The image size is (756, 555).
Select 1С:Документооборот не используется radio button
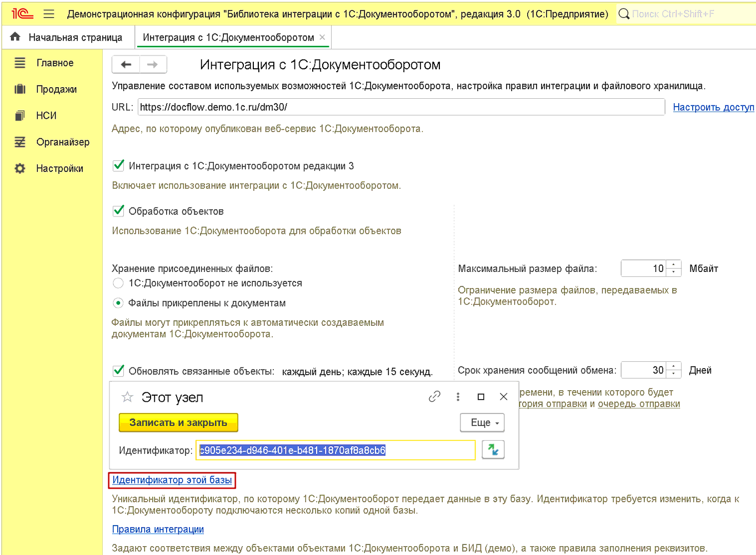[x=118, y=283]
